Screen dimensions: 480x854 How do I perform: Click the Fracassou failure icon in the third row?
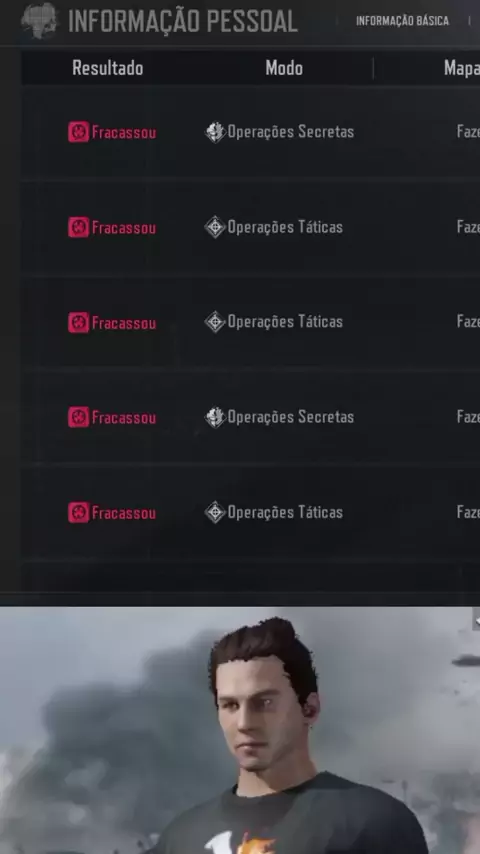[78, 322]
